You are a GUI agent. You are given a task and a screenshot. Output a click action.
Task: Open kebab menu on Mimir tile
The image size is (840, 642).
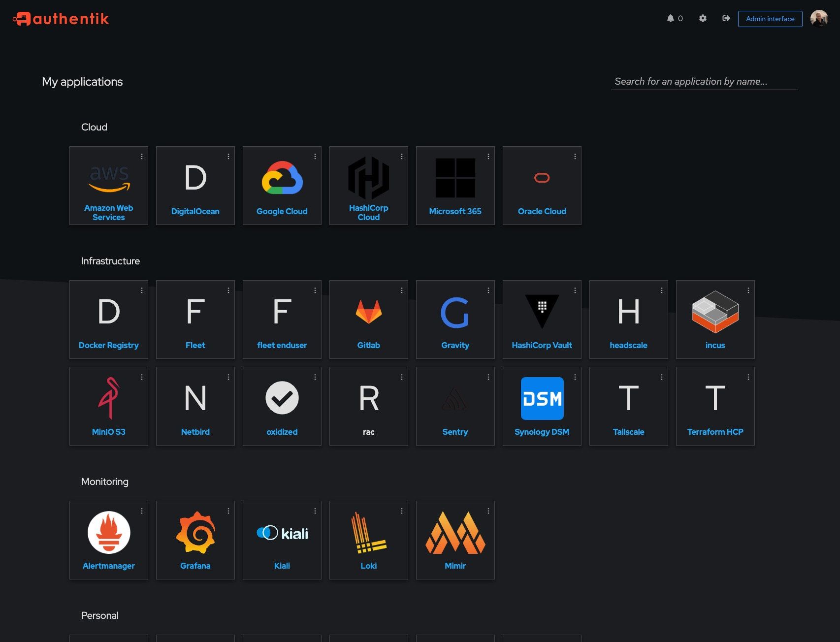[x=488, y=511]
